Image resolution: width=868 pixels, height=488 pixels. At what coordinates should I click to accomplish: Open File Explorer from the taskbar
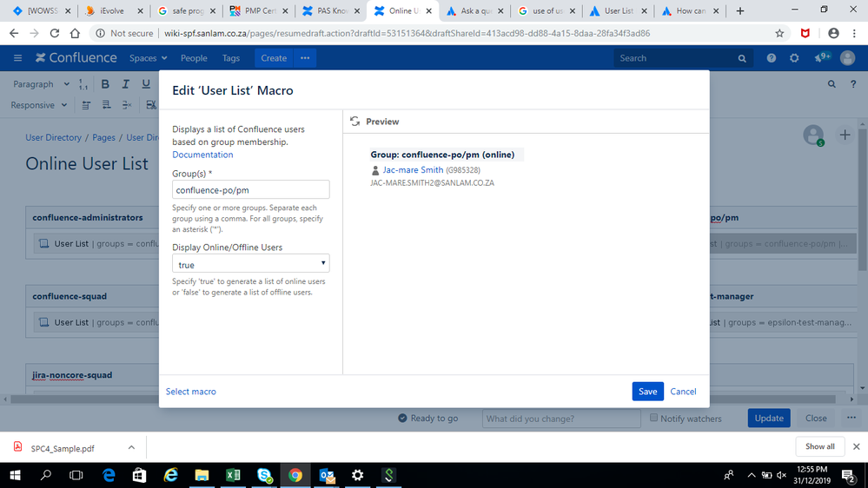pyautogui.click(x=202, y=475)
